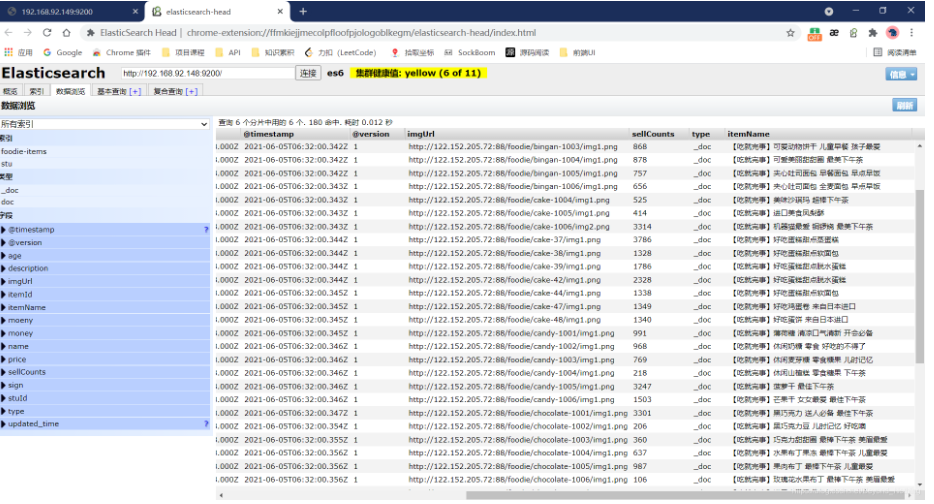The height and width of the screenshot is (504, 934).
Task: Switch to the 数据浏览 browser tab
Action: pos(70,91)
